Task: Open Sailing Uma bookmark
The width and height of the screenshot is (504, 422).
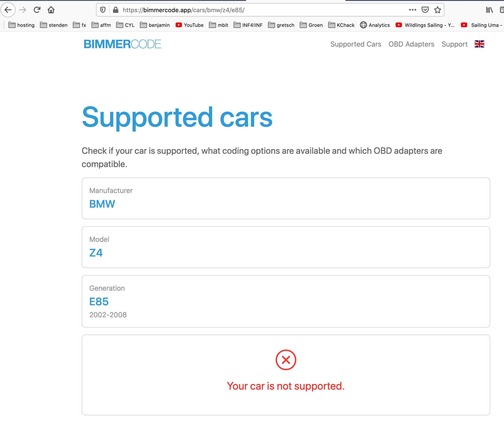Action: 482,25
